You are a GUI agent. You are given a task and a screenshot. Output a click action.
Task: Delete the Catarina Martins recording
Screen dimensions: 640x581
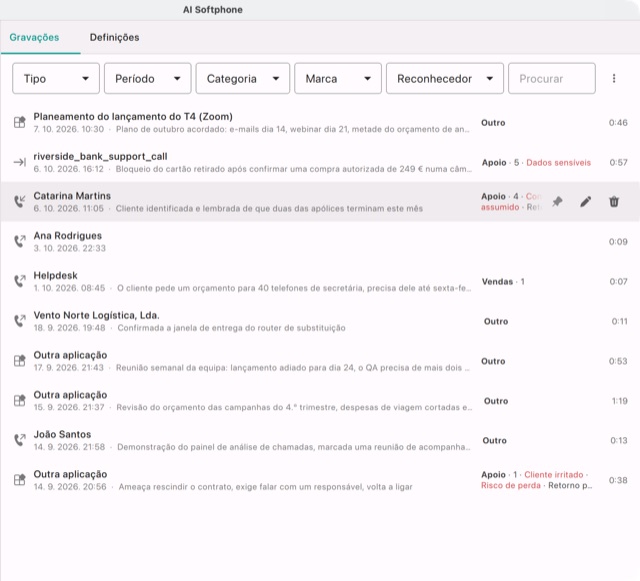[x=614, y=201]
